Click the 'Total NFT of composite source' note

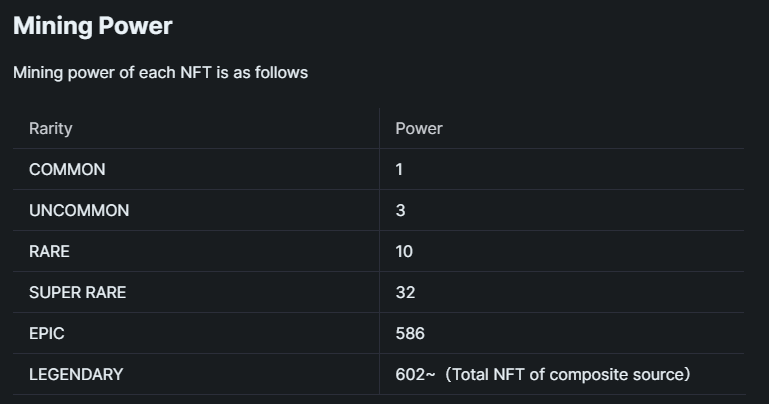[x=568, y=375]
